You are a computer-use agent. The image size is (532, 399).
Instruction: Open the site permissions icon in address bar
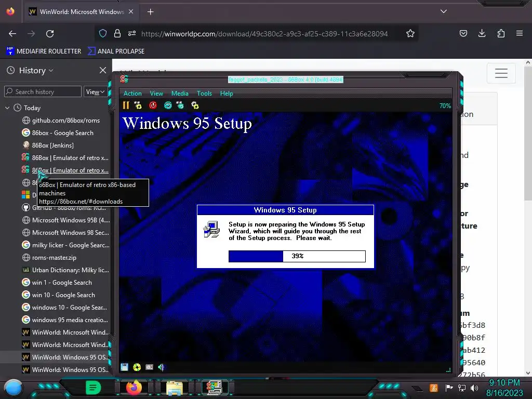tap(132, 33)
